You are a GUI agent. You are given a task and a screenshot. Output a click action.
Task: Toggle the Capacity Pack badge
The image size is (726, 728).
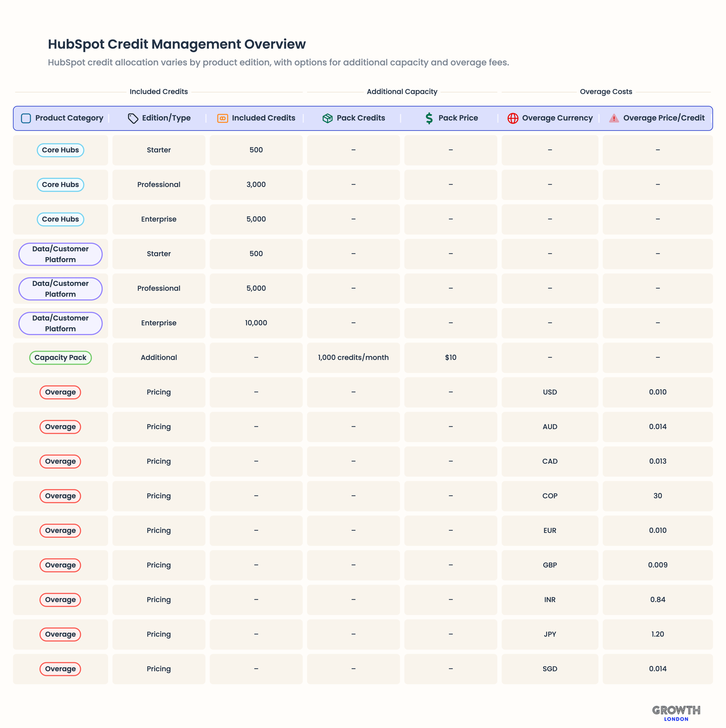coord(60,357)
